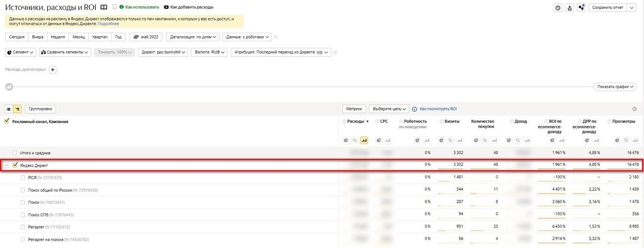Select bar chart icon under Просмотры

pos(635,140)
